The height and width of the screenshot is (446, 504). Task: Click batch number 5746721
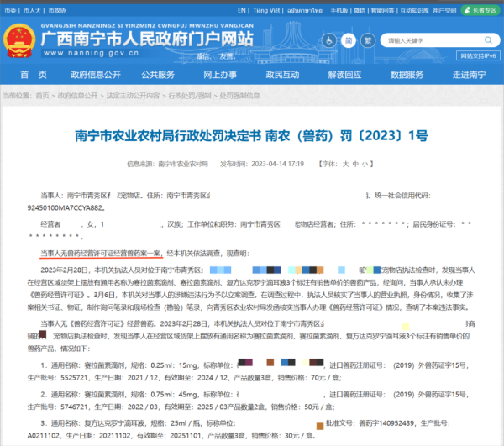pyautogui.click(x=75, y=407)
